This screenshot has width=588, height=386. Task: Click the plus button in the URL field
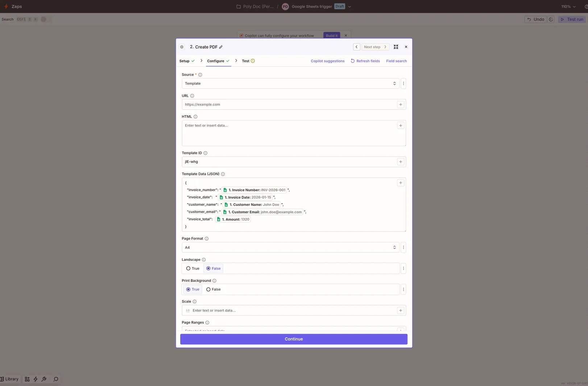point(401,104)
